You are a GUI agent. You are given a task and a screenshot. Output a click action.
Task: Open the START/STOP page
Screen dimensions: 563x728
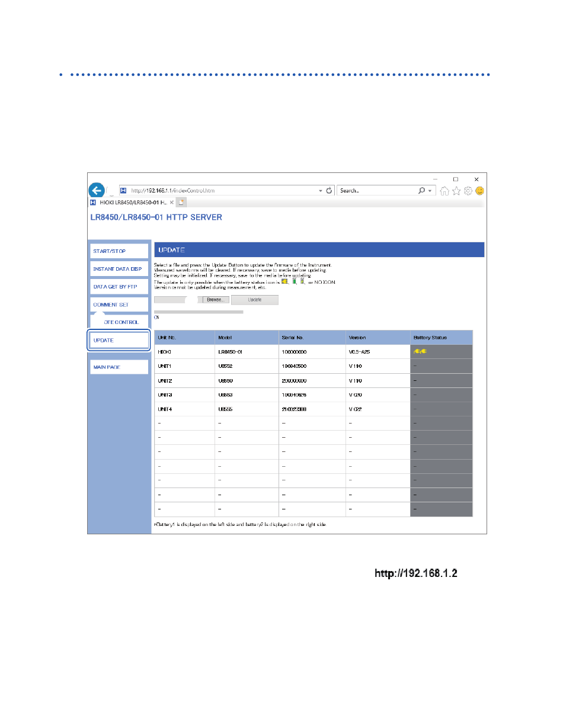[x=119, y=251]
